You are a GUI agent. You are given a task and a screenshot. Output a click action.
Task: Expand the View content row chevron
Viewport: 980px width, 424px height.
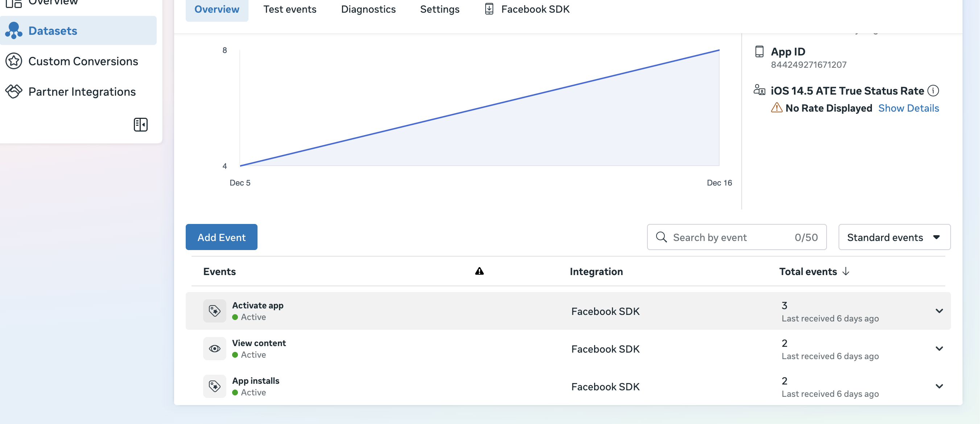939,348
